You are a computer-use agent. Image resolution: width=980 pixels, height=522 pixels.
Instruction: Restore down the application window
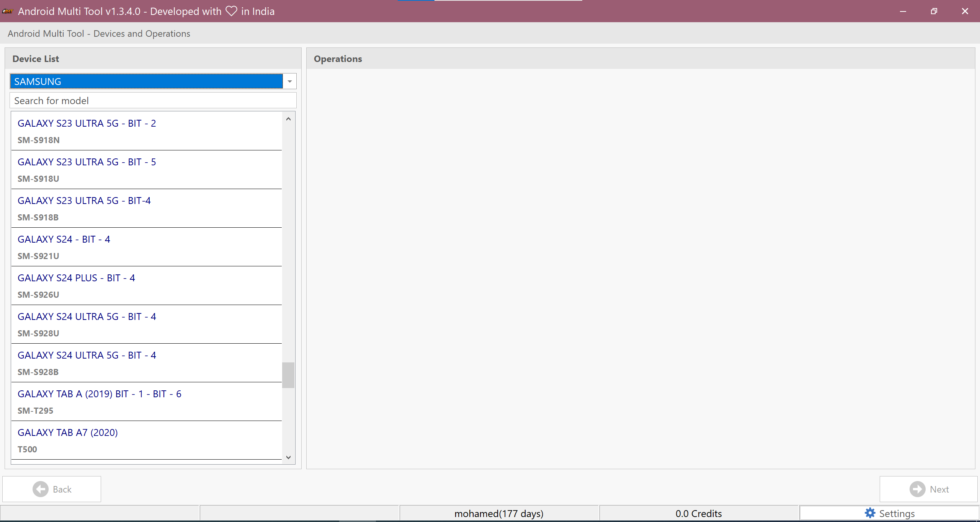(x=934, y=11)
